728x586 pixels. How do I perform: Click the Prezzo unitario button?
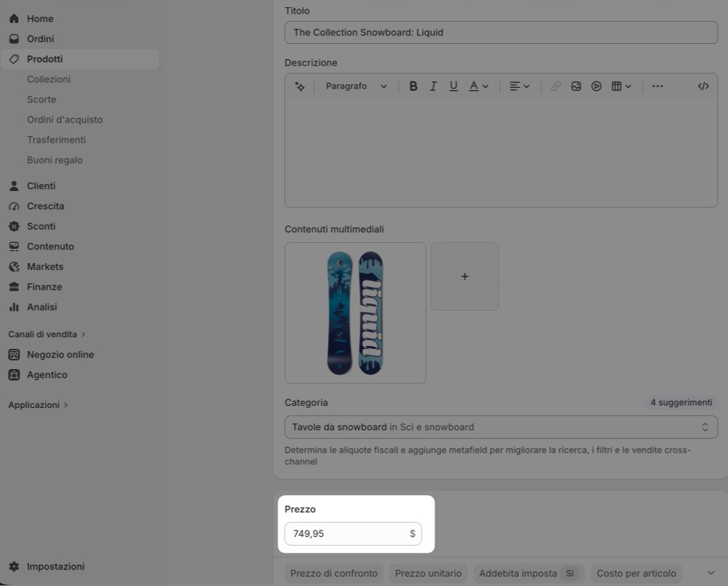[x=428, y=574]
